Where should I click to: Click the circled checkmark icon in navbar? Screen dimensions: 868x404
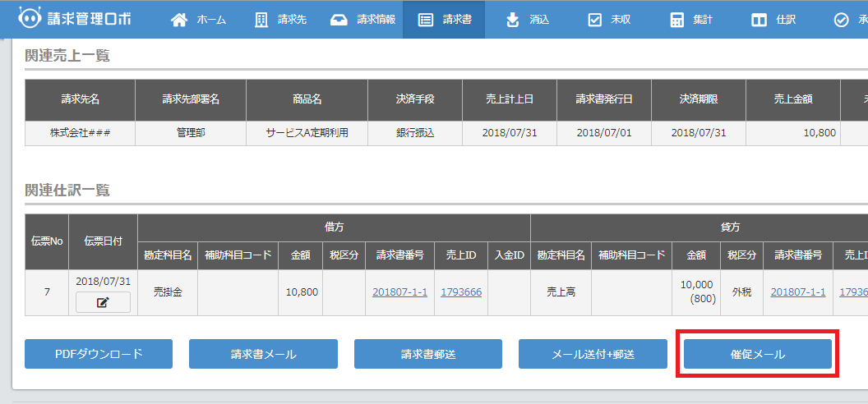(841, 20)
